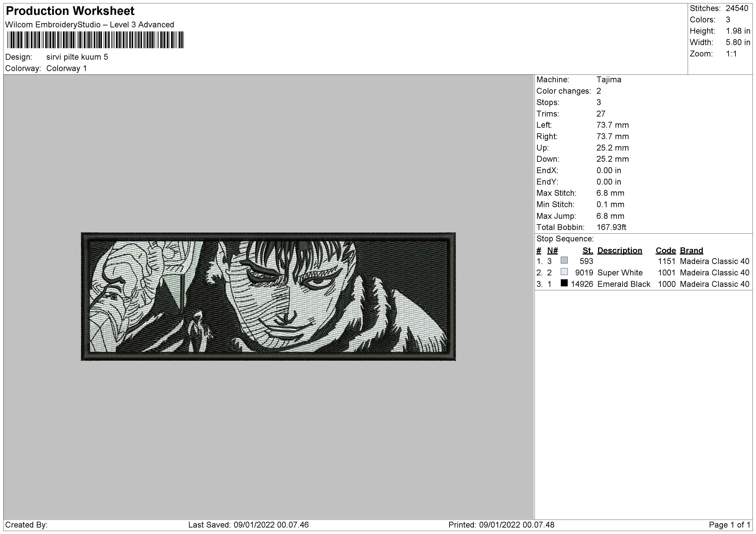Click the Height value '1.98 in'
Screen dimensions: 756x534
(738, 31)
